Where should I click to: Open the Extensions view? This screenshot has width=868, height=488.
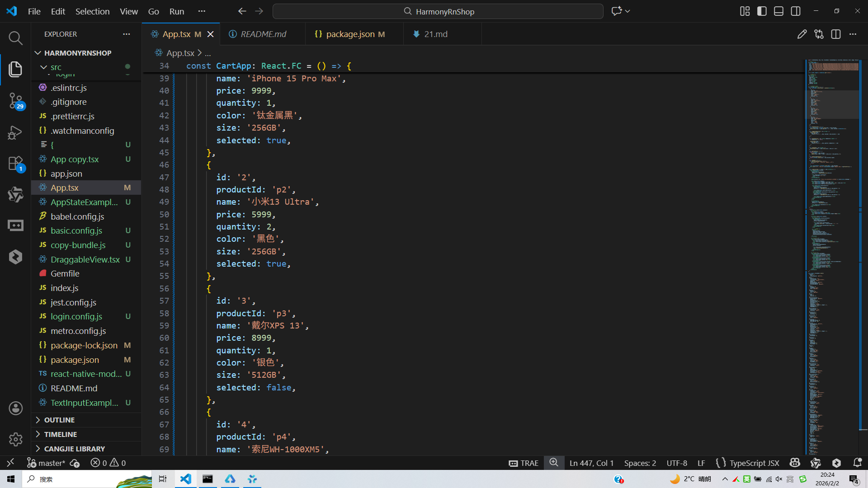(x=15, y=164)
